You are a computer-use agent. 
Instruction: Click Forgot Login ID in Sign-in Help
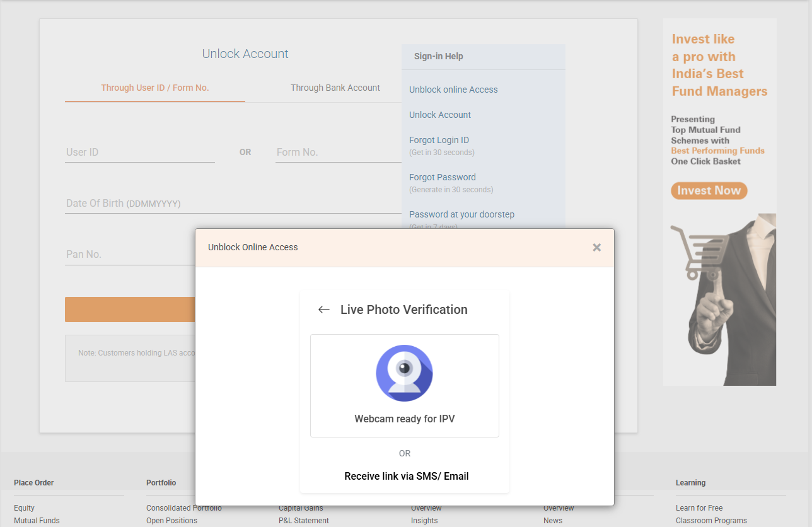pyautogui.click(x=439, y=140)
